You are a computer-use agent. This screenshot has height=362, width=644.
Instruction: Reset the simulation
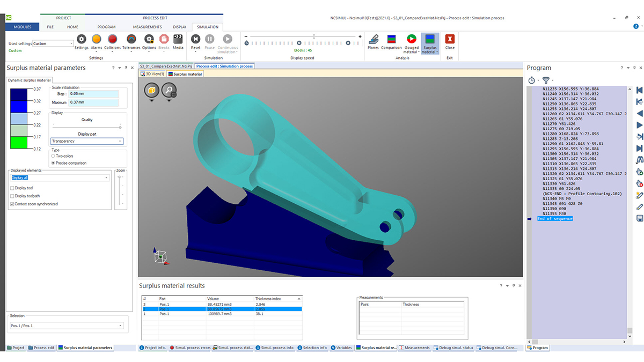click(x=196, y=39)
